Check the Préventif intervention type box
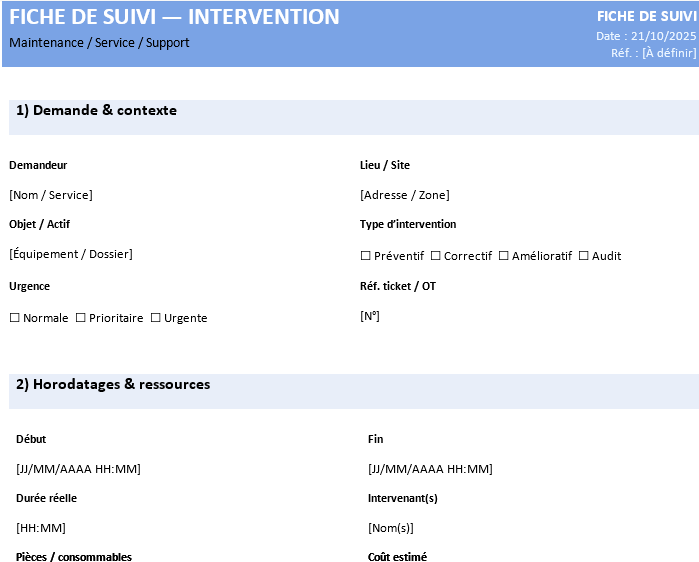Screen dimensions: 699x562 [x=366, y=256]
